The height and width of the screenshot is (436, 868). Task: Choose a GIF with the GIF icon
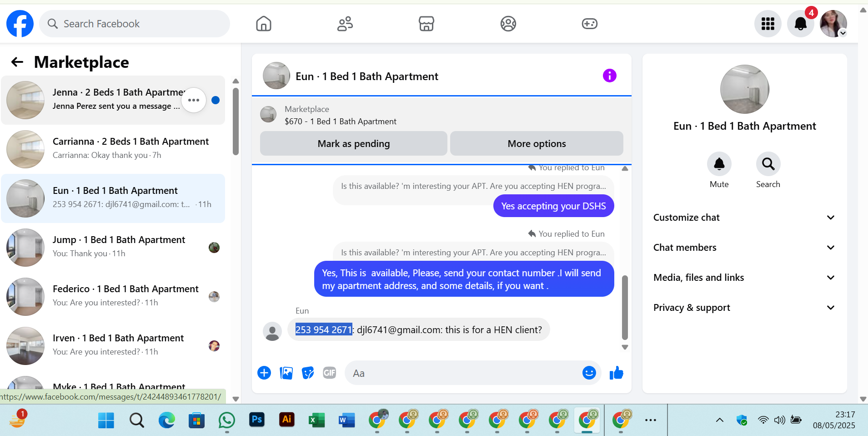coord(330,373)
